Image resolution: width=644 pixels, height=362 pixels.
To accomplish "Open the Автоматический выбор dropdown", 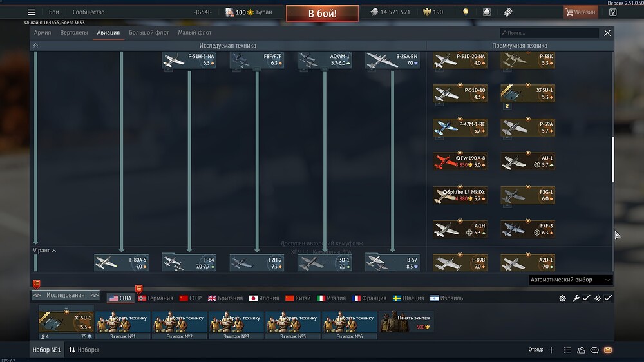I will (569, 280).
